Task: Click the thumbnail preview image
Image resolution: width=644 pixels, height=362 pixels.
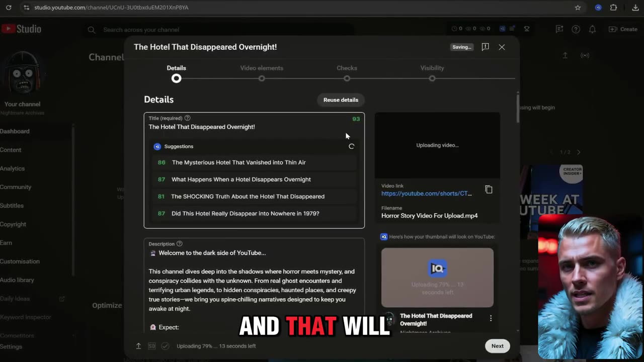Action: [x=437, y=278]
